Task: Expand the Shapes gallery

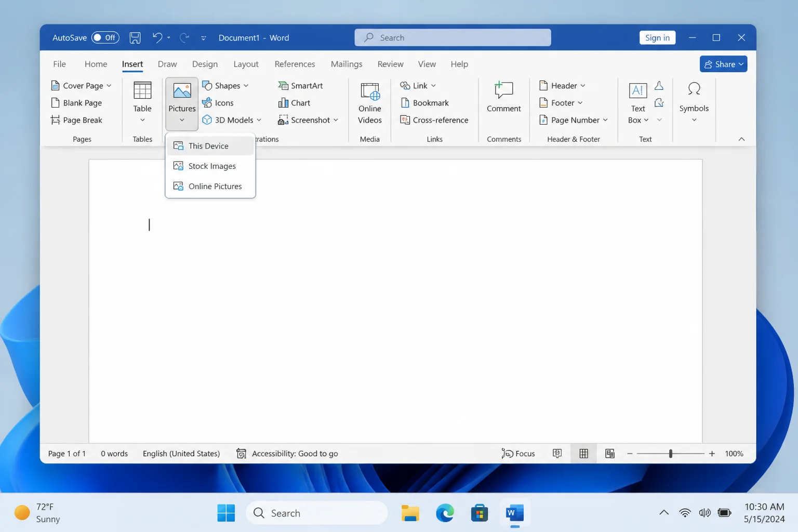Action: (x=225, y=86)
